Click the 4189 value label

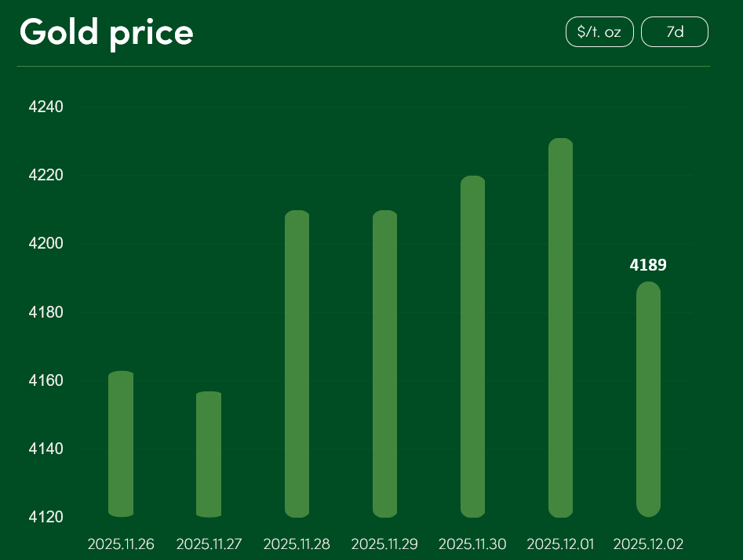click(x=648, y=265)
